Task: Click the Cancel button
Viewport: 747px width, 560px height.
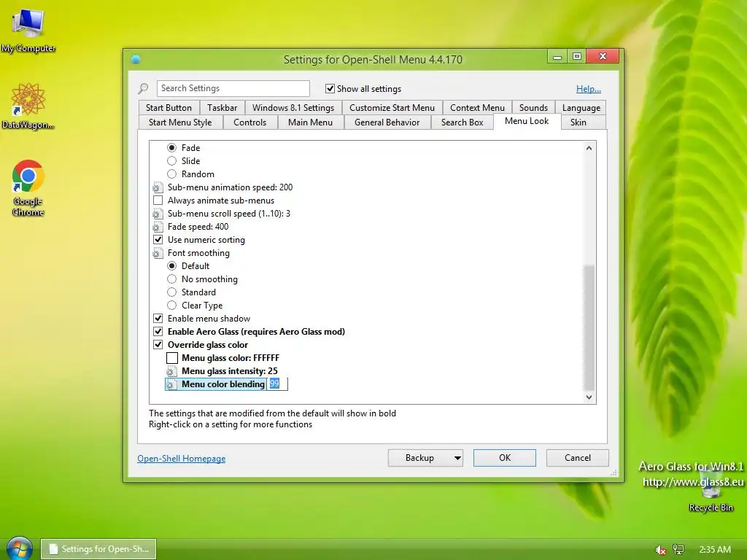Action: (x=578, y=458)
